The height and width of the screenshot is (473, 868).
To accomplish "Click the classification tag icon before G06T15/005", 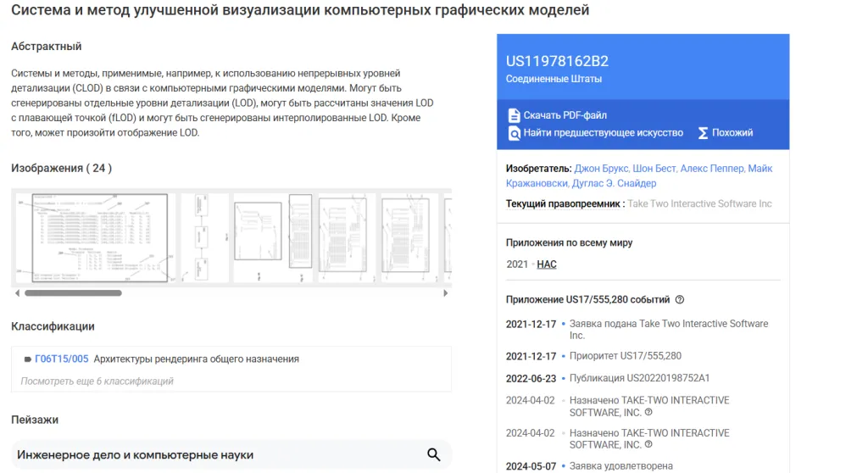I will pos(27,359).
